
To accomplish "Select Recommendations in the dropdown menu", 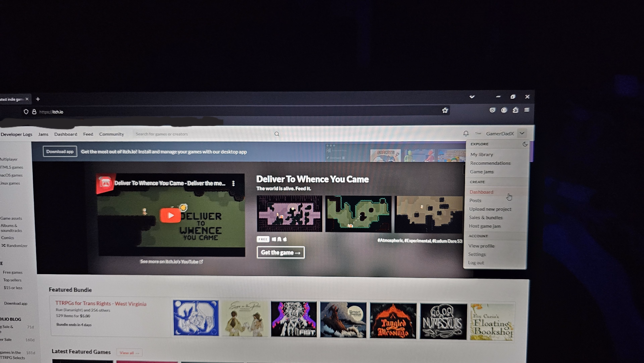I will click(x=490, y=163).
